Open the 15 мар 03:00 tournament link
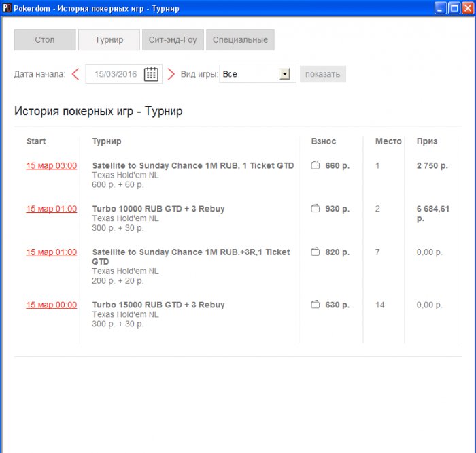This screenshot has width=476, height=453. [51, 166]
